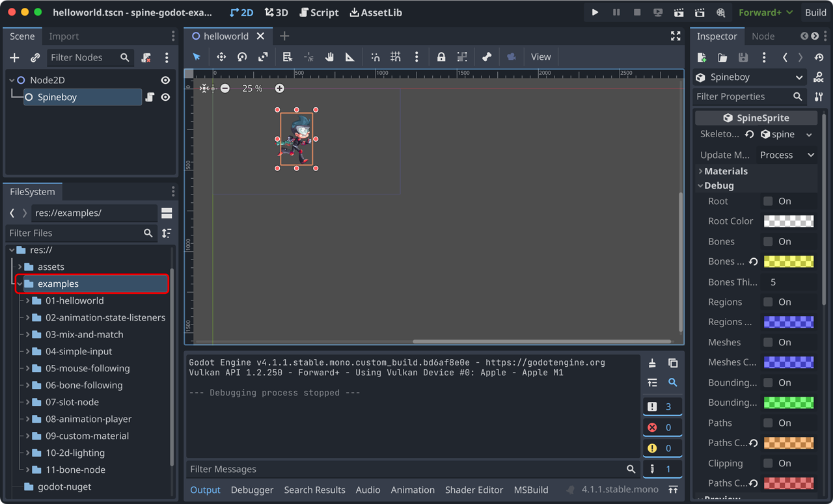Activate the Pan Mode hand tool
Screen dimensions: 833x504
[x=329, y=57]
